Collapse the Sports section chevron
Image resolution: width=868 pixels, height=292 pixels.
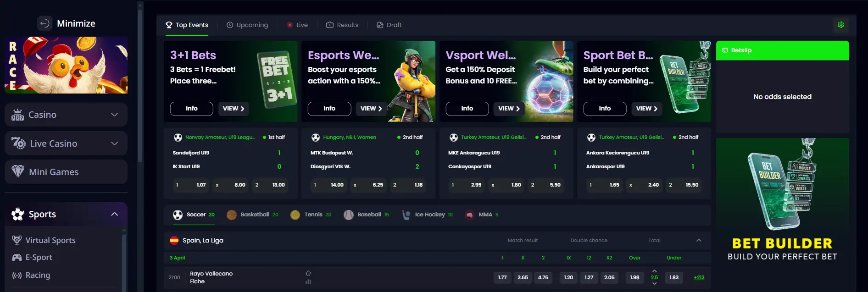pyautogui.click(x=115, y=214)
